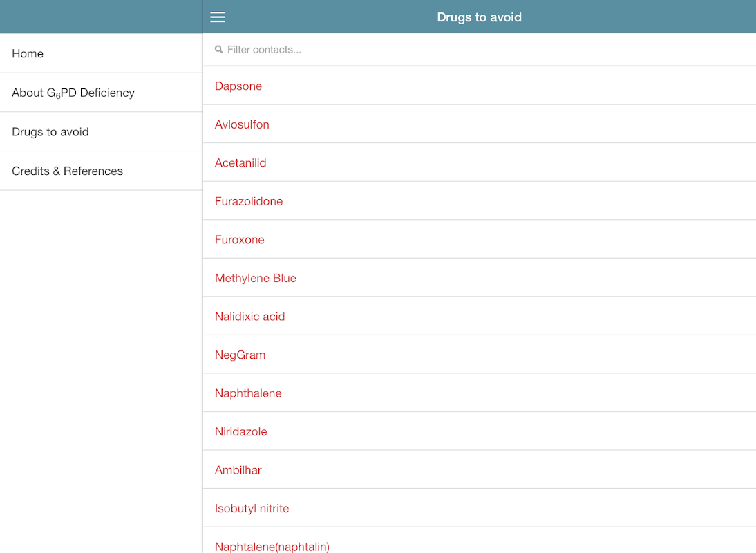Click the search magnifier icon

[219, 50]
